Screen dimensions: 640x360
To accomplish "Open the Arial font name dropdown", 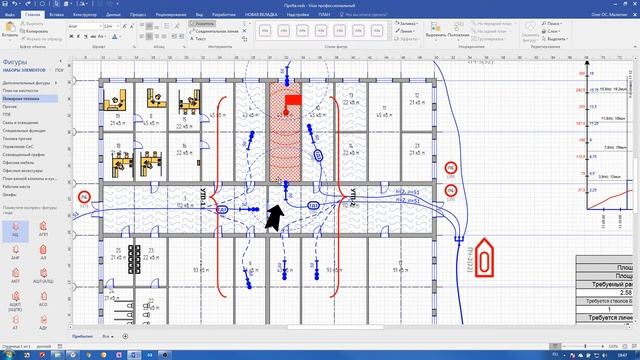I will 100,26.
